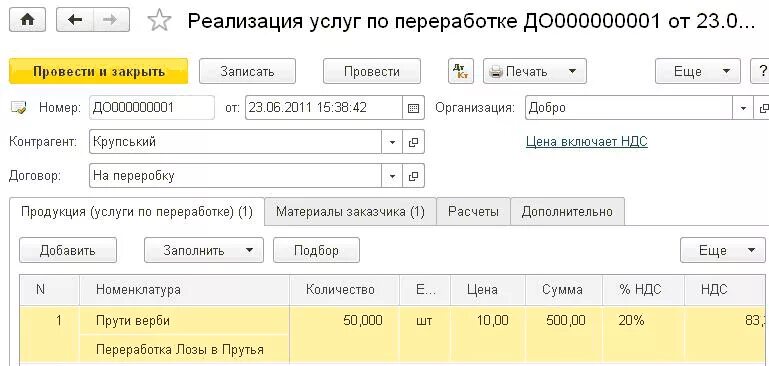Add document to favorites with star
Screen dimensions: 769x366
tap(159, 21)
